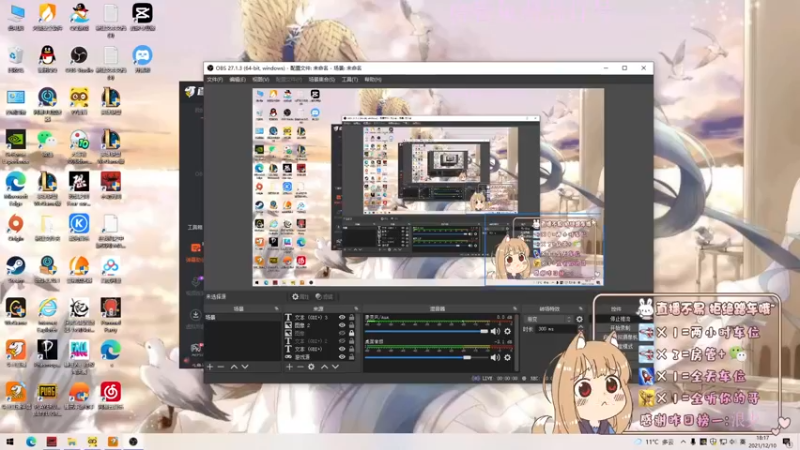Pop out the 来源 dock panel icon

pyautogui.click(x=356, y=309)
